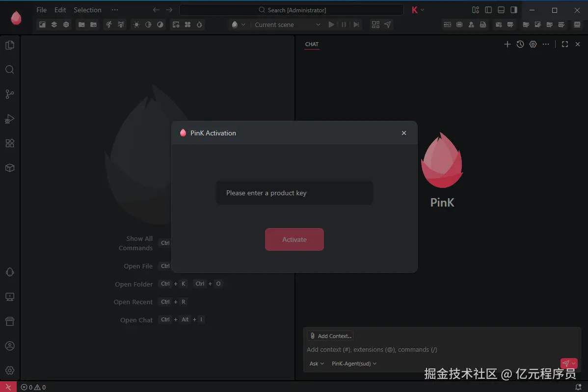Select the CHAT tab
Image resolution: width=588 pixels, height=392 pixels.
coord(312,44)
